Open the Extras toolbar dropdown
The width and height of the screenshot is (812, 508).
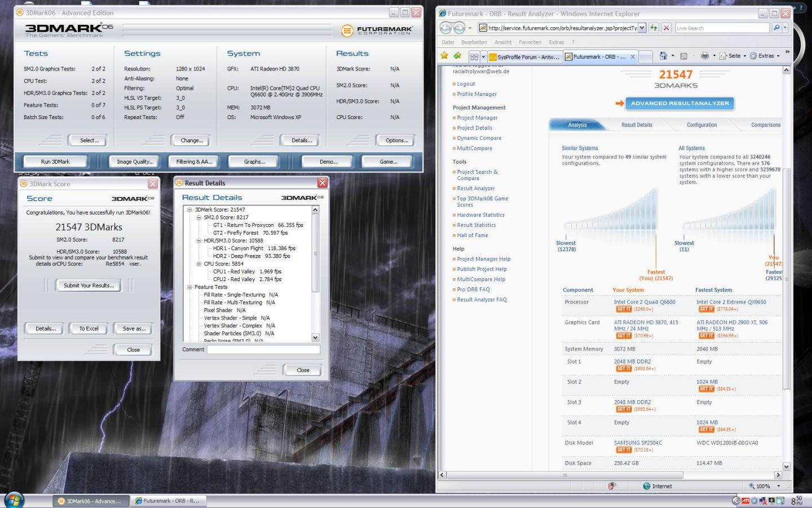pyautogui.click(x=765, y=56)
